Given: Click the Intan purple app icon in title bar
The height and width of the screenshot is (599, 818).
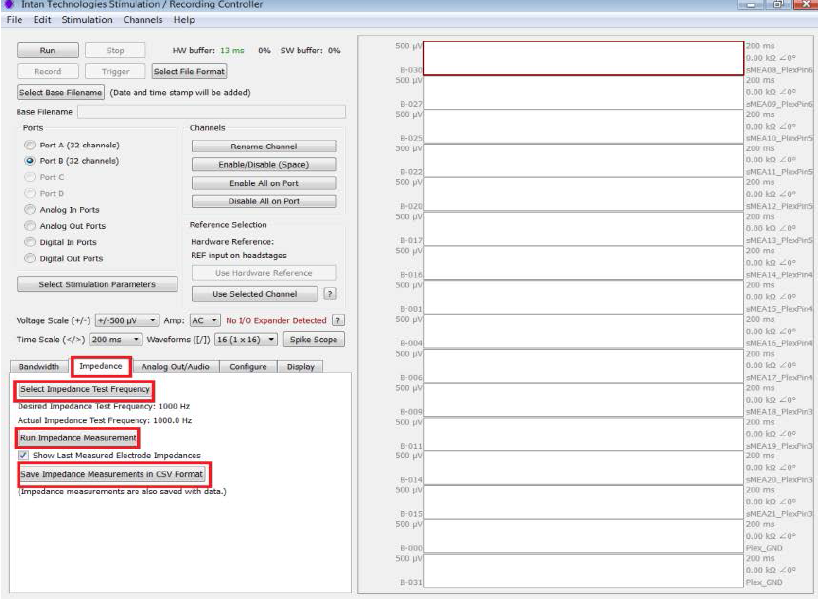Looking at the screenshot, I should (x=9, y=4).
